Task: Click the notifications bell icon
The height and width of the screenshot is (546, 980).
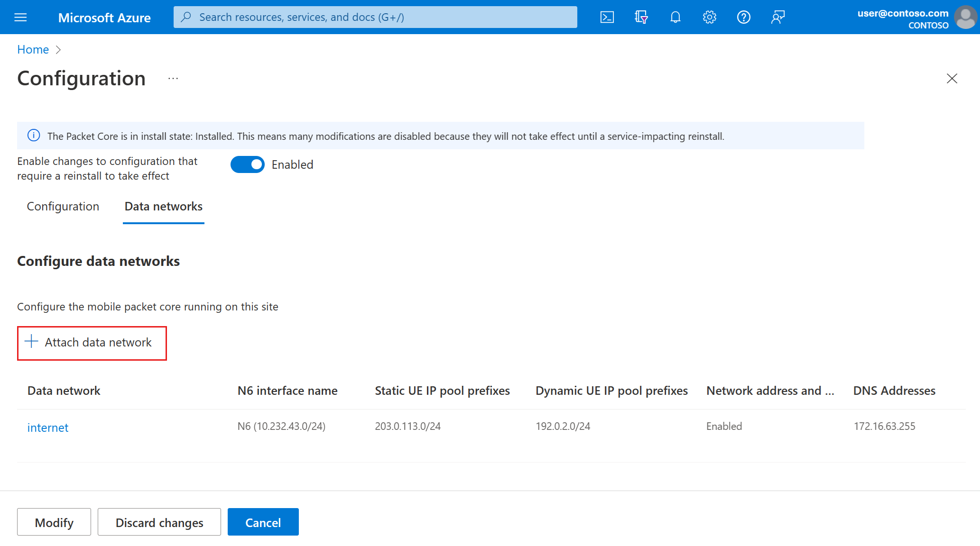Action: coord(674,17)
